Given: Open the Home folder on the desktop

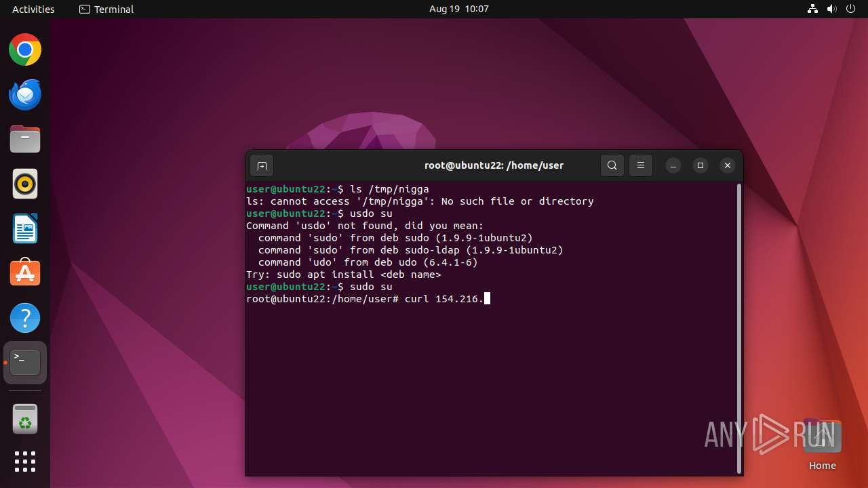Looking at the screenshot, I should (822, 445).
